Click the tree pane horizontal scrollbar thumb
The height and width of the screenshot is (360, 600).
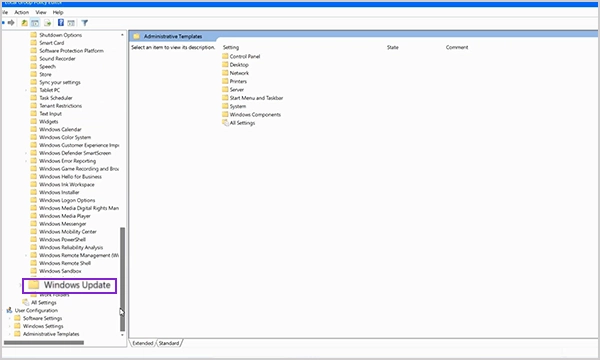click(x=44, y=343)
